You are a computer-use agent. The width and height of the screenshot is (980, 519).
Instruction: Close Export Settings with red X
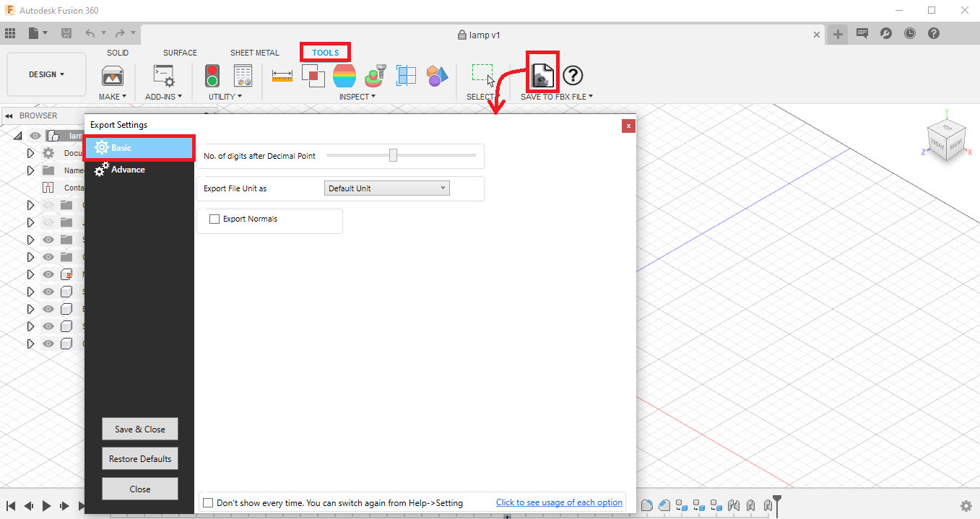click(x=628, y=126)
